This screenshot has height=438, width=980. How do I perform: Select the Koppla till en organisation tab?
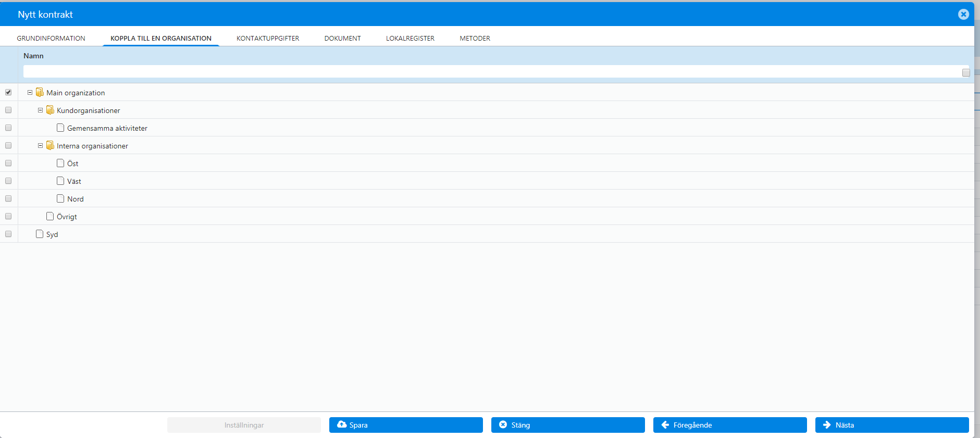(x=161, y=38)
